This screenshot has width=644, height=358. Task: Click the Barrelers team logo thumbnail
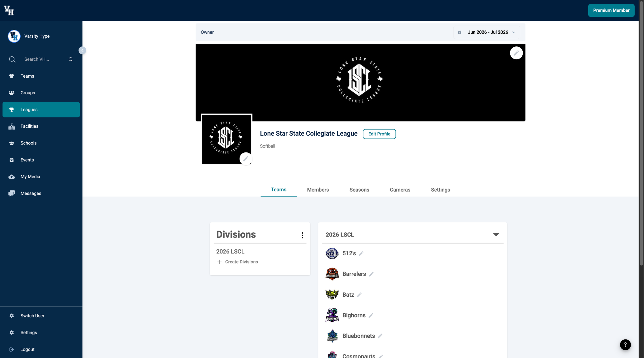[332, 274]
